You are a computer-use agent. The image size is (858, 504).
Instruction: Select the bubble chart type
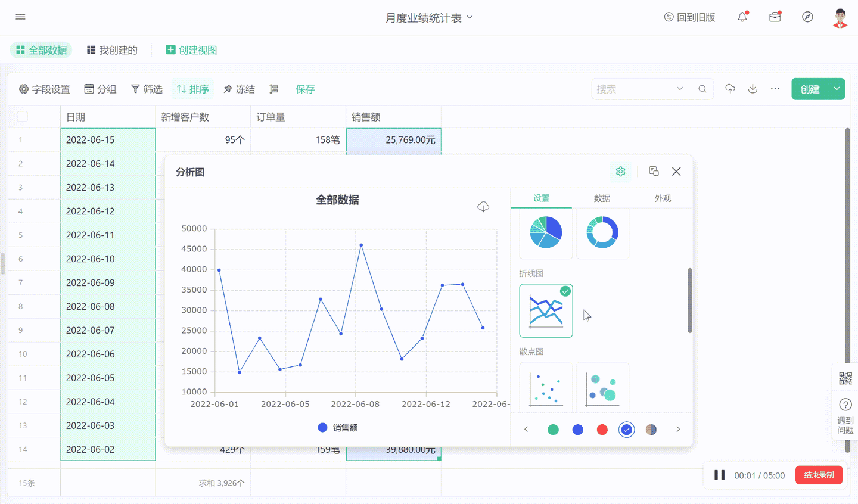click(602, 387)
